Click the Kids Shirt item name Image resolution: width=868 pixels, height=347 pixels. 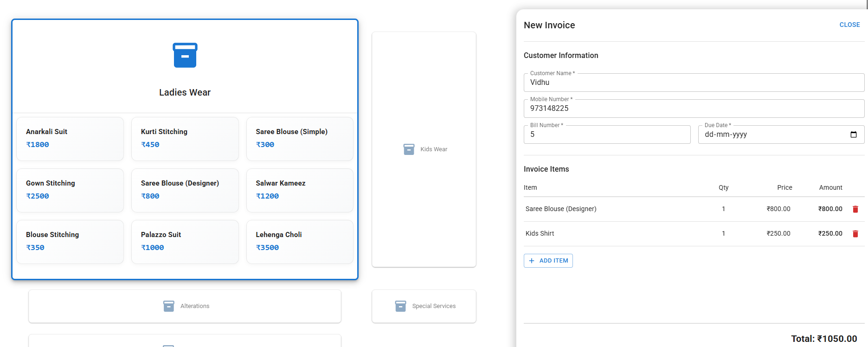point(540,234)
